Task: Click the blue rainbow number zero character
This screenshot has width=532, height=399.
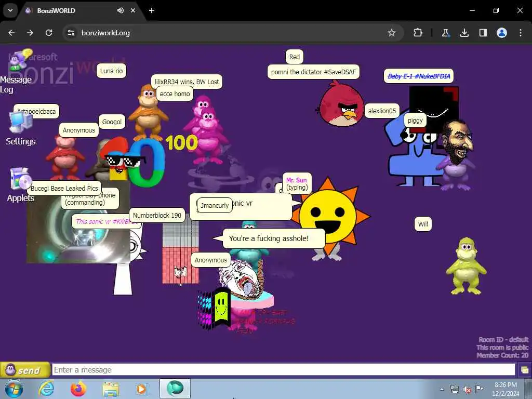Action: pos(147,163)
